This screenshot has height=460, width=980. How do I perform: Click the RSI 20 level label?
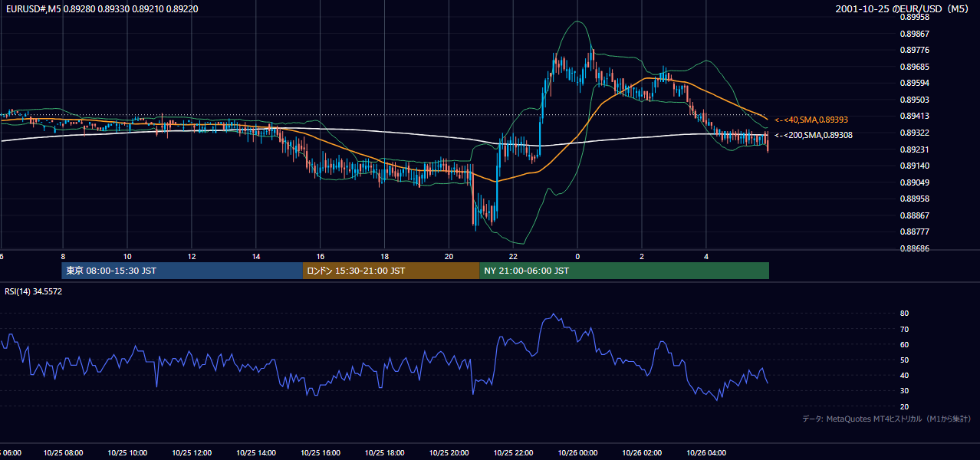pos(905,406)
